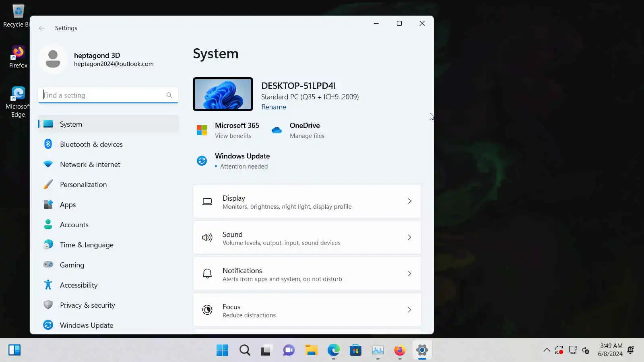Expand the Focus row chevron
The image size is (644, 362).
click(x=409, y=310)
